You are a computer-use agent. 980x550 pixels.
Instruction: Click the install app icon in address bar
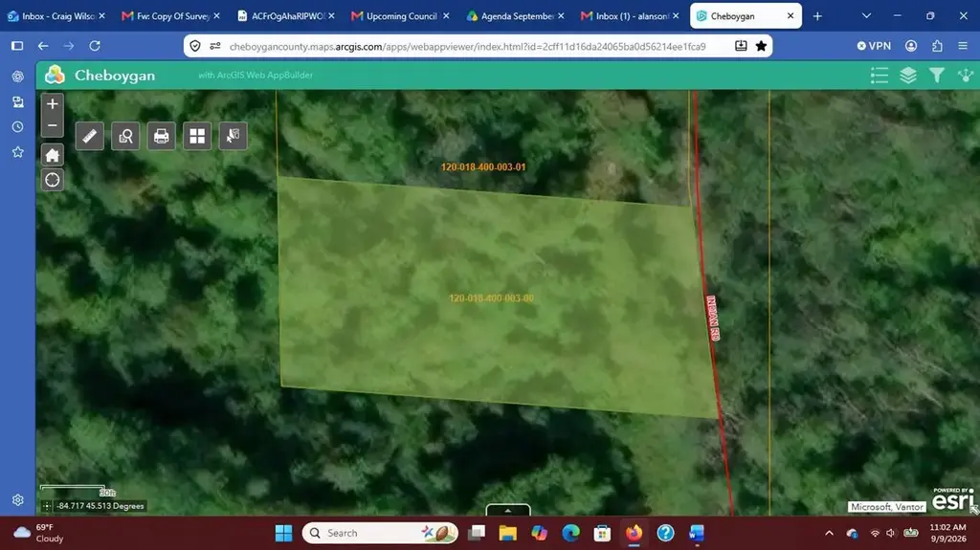click(741, 46)
